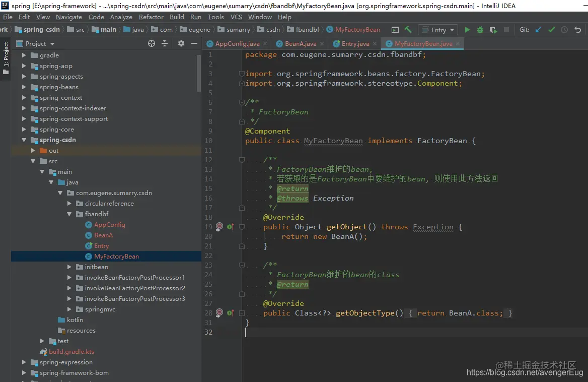This screenshot has height=382, width=588.
Task: Collapse the fbandbf package
Action: tap(69, 214)
